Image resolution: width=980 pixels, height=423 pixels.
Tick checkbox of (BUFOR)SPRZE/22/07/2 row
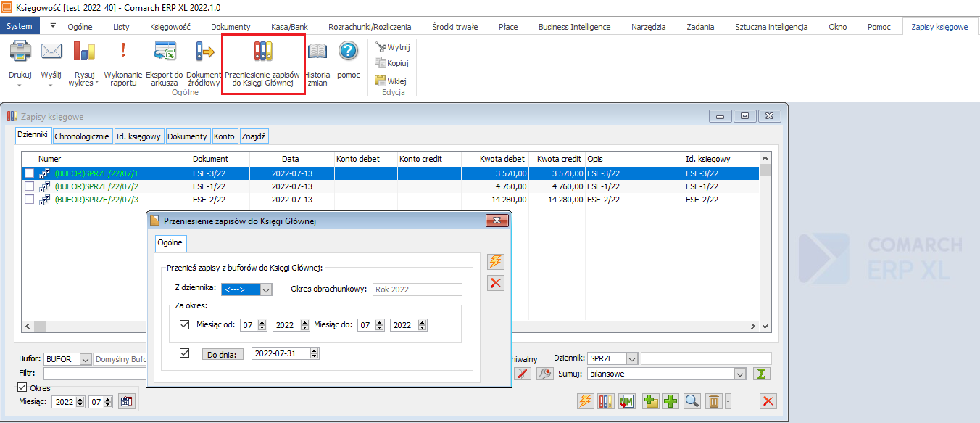coord(29,186)
